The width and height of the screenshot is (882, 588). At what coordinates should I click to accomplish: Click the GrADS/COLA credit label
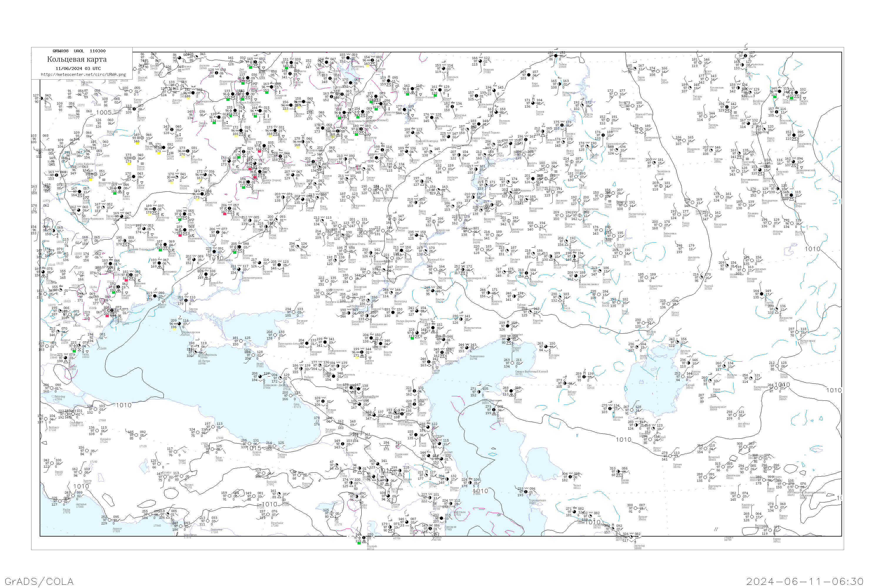point(39,582)
